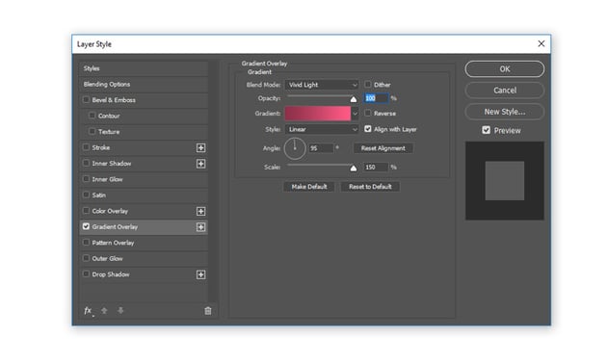Open the Outer Glow settings row

click(x=144, y=259)
